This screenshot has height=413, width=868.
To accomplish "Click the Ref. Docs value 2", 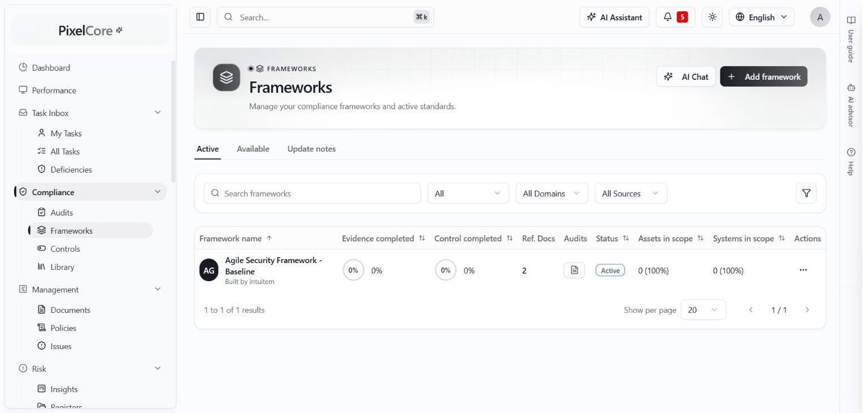I will [524, 270].
